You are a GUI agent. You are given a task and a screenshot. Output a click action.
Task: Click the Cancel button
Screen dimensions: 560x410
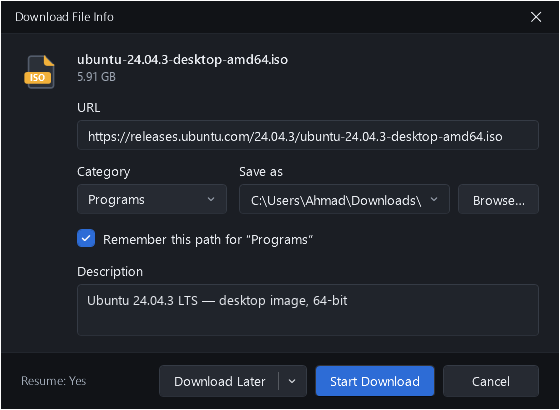click(491, 381)
